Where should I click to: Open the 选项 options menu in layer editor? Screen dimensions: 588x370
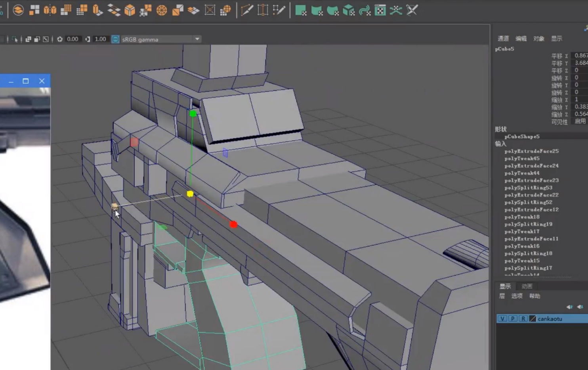517,296
